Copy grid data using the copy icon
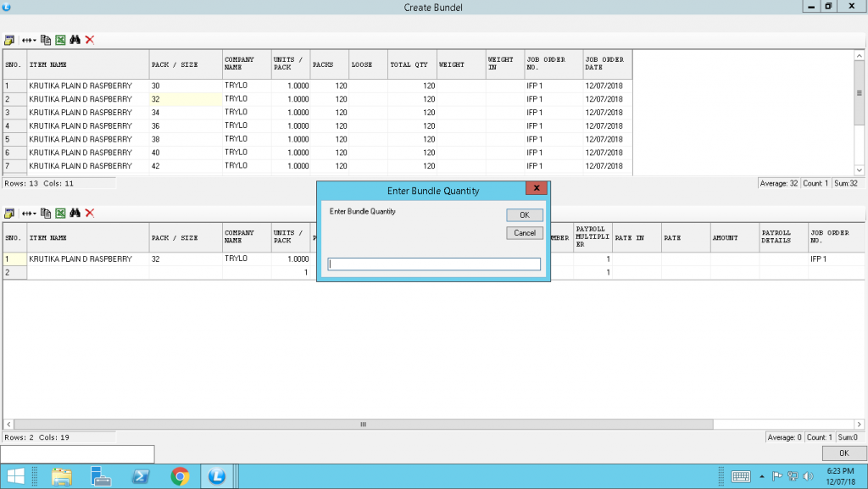 pos(45,40)
